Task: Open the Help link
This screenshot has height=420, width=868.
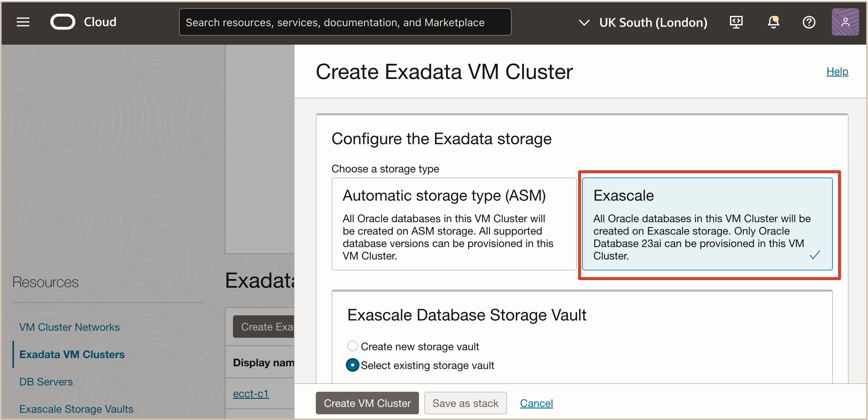Action: tap(838, 71)
